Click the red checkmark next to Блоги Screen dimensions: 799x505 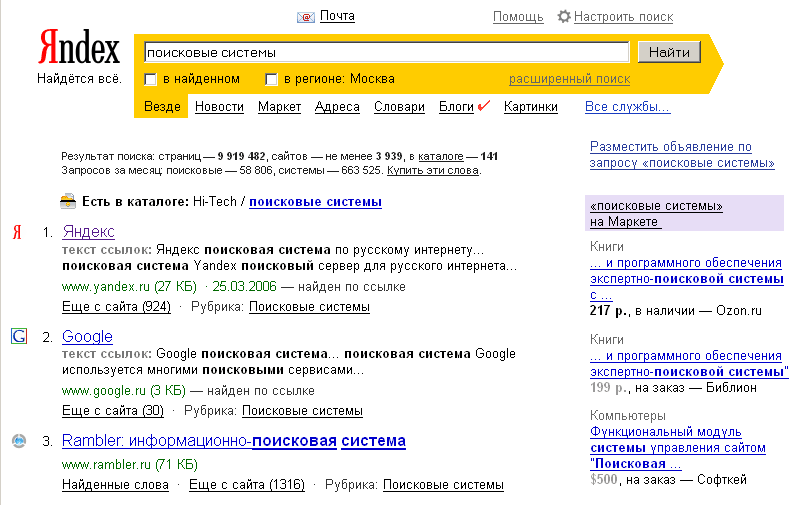click(484, 105)
